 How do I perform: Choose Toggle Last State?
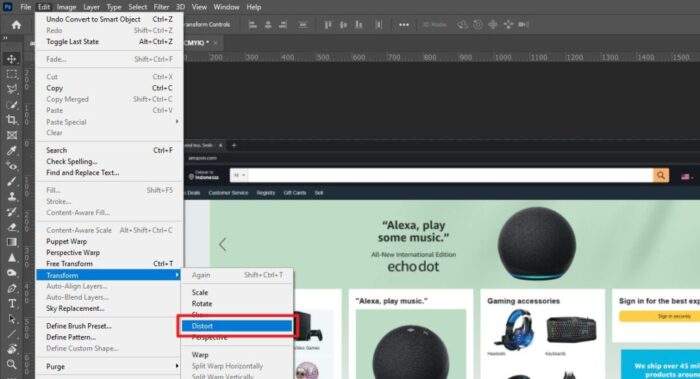coord(109,42)
